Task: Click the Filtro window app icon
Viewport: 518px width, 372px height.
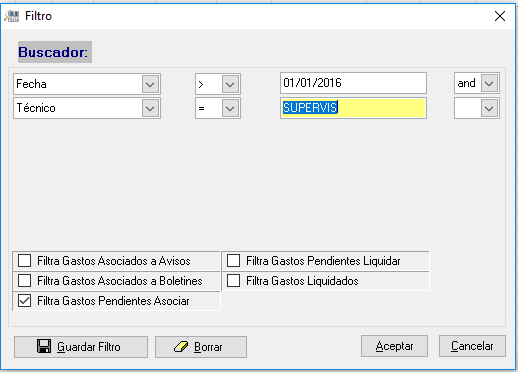Action: click(x=12, y=16)
